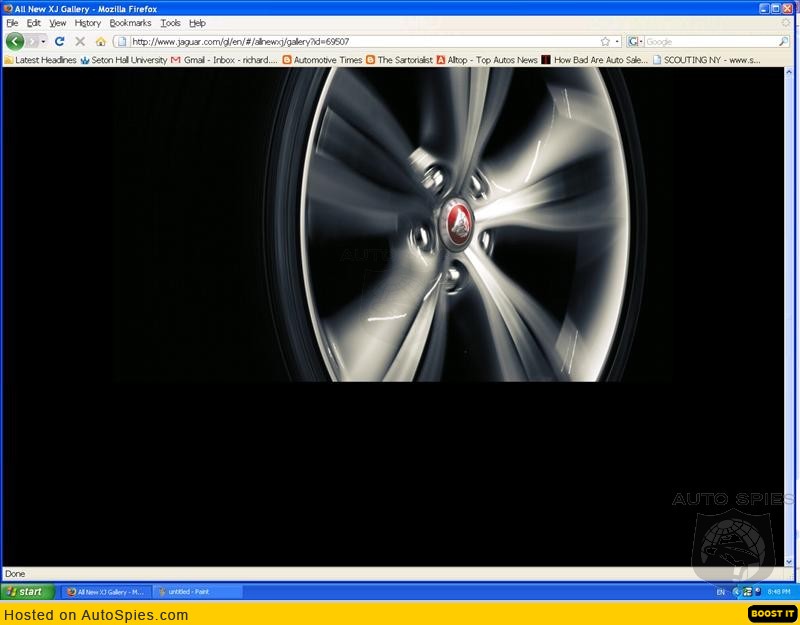Click the Windows Start button

[x=28, y=592]
